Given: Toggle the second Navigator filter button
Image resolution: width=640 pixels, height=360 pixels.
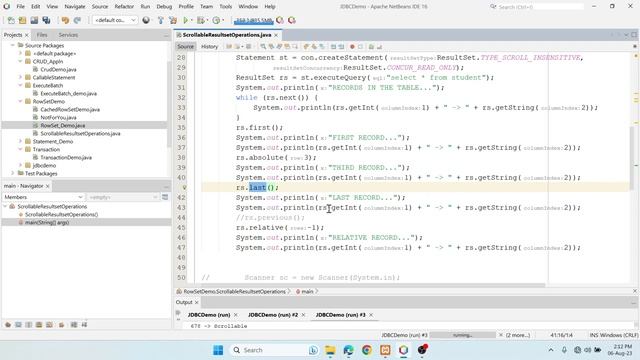Looking at the screenshot, I should pos(18,324).
